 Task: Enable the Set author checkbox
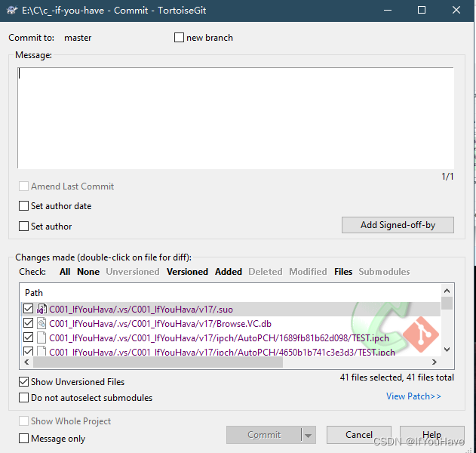point(23,226)
